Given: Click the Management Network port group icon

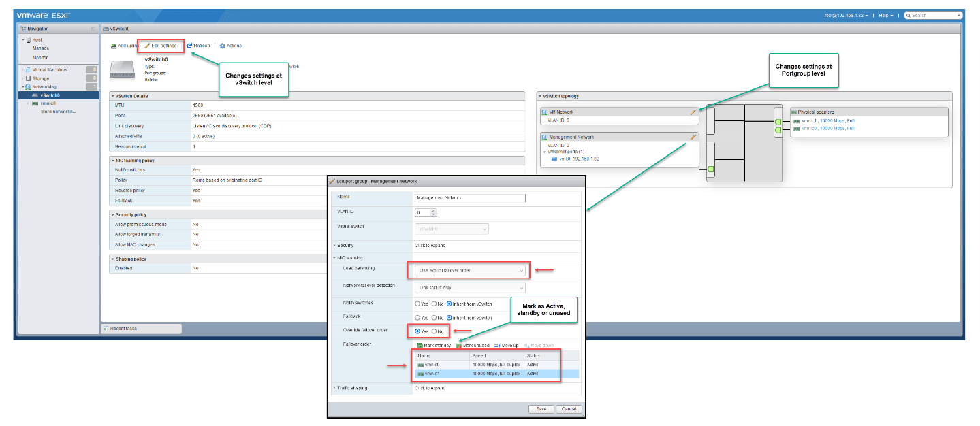Looking at the screenshot, I should (545, 137).
